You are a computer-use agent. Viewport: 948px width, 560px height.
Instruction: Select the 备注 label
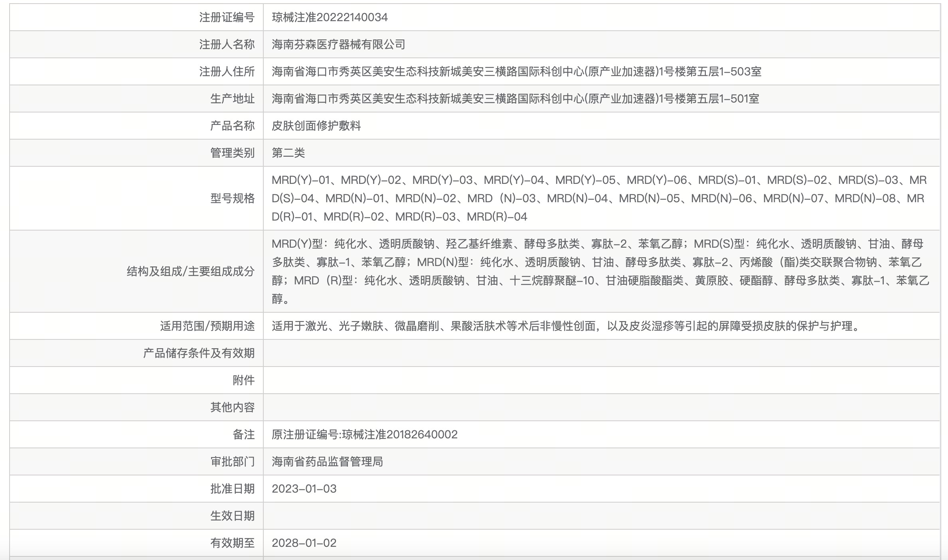243,434
